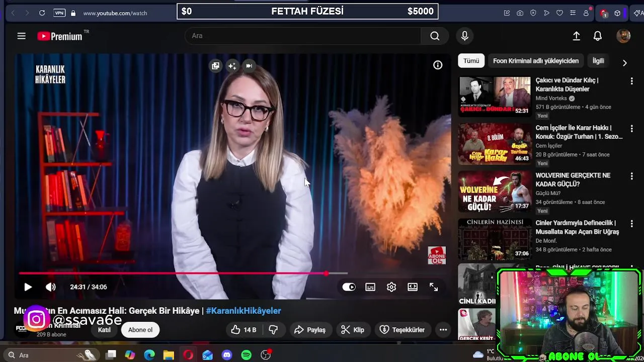Open options for Cem İşçiler video

pos(632,129)
